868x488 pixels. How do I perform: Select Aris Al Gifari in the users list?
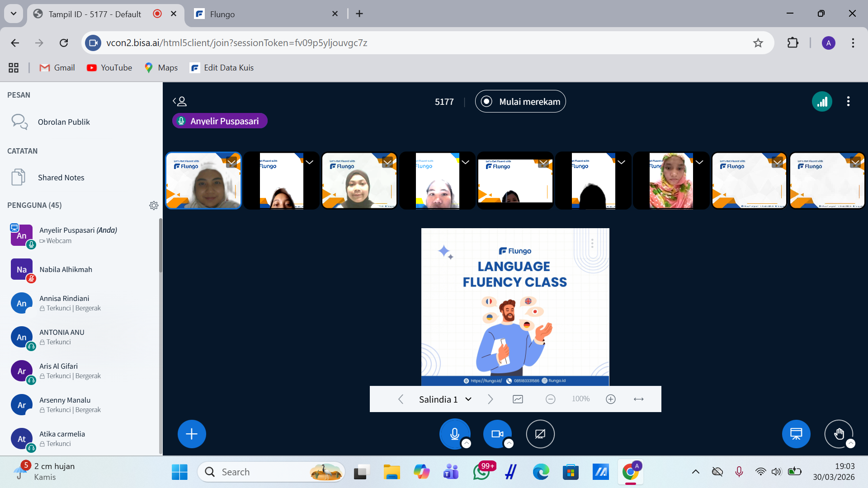[x=81, y=371]
